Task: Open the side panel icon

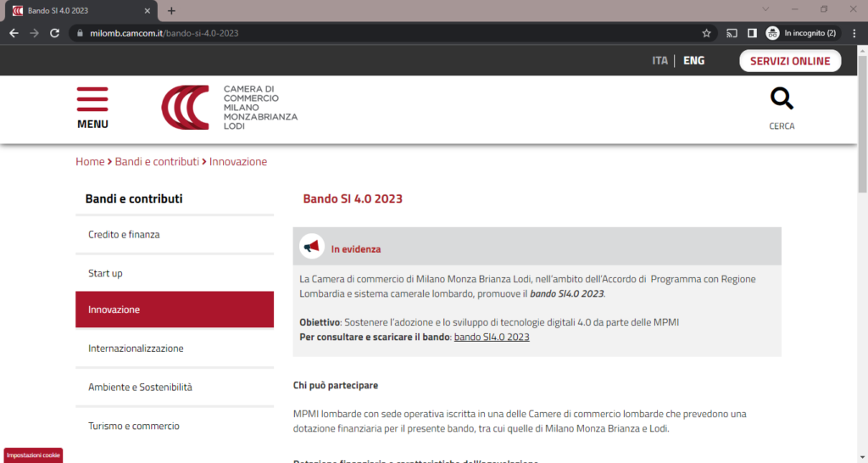Action: (x=752, y=33)
